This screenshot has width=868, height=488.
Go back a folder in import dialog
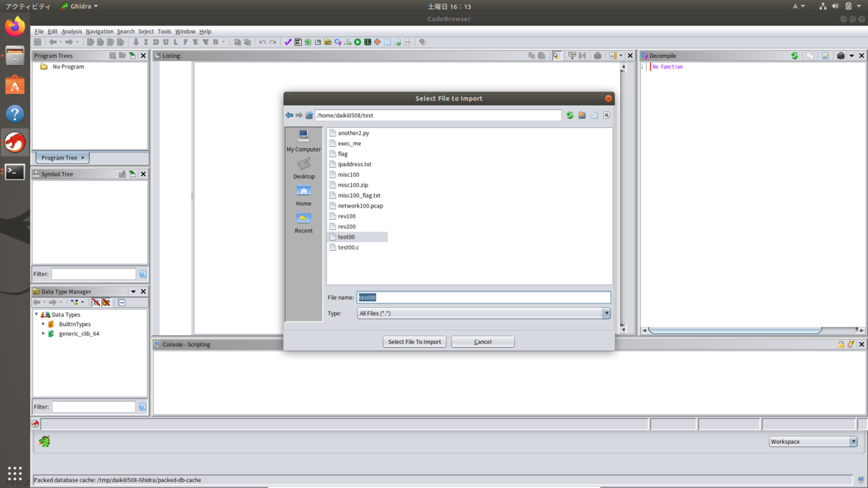point(289,115)
